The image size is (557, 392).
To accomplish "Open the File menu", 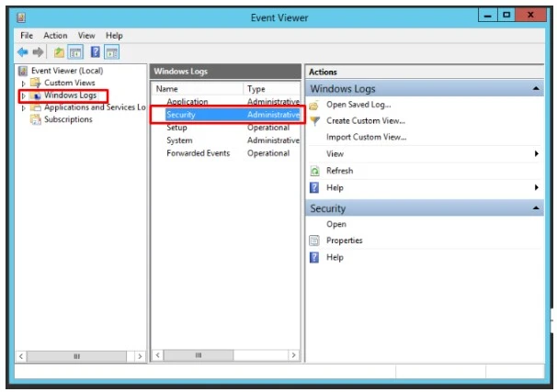I will (28, 36).
